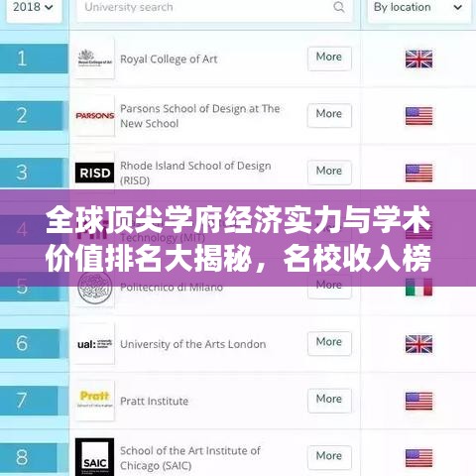Select rank number 3 cell
This screenshot has width=476, height=476.
pos(32,173)
